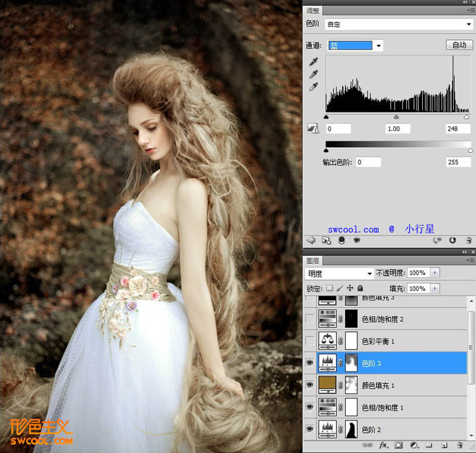Hide the 色阶 3 layer

(x=310, y=363)
